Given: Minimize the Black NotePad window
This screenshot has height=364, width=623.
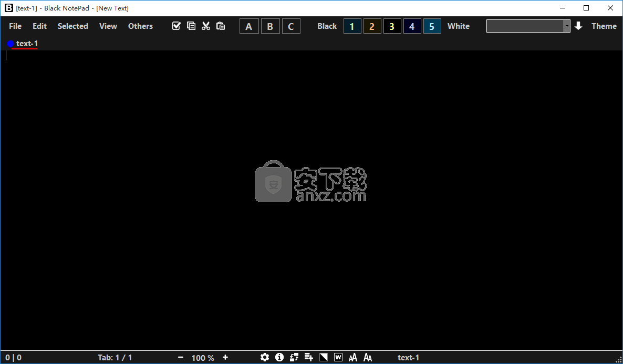Looking at the screenshot, I should [x=563, y=8].
